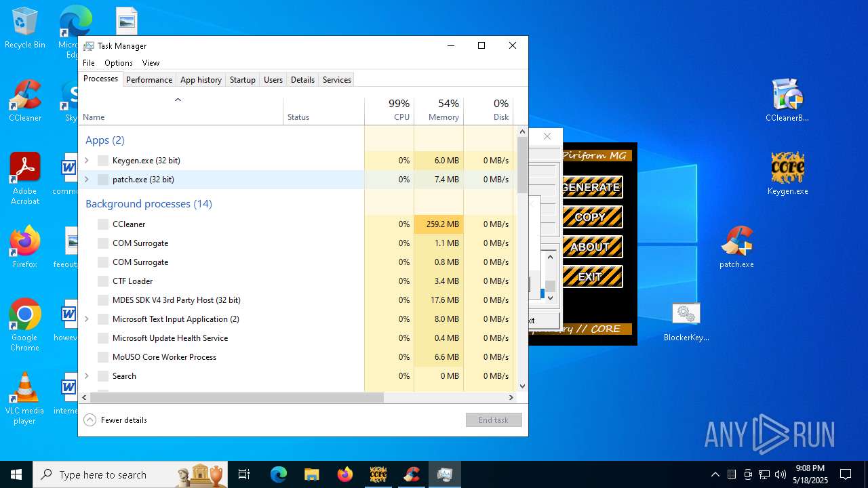Click taskbar search box
The height and width of the screenshot is (488, 868).
click(131, 474)
